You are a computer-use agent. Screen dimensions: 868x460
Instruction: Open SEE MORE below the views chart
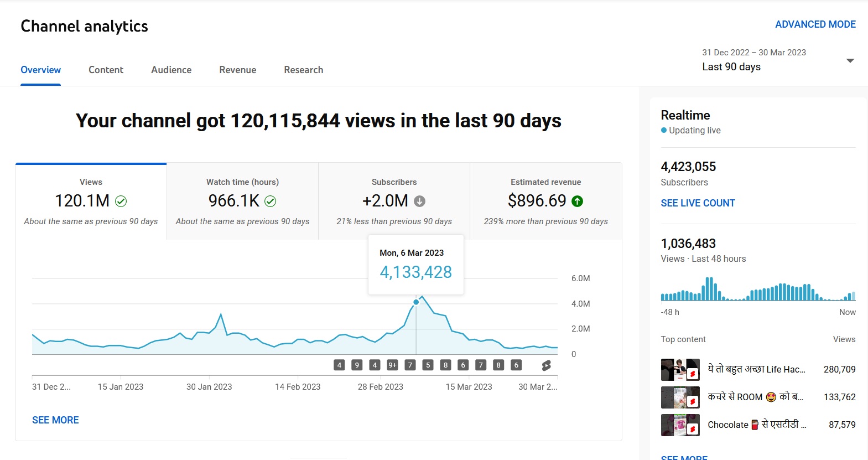(x=55, y=420)
